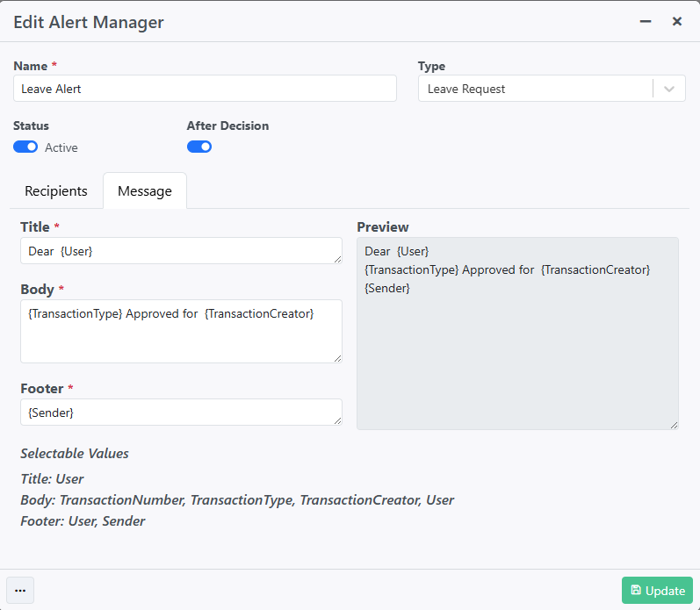Click the Active status label text
Screen dimensions: 700x610
click(61, 147)
